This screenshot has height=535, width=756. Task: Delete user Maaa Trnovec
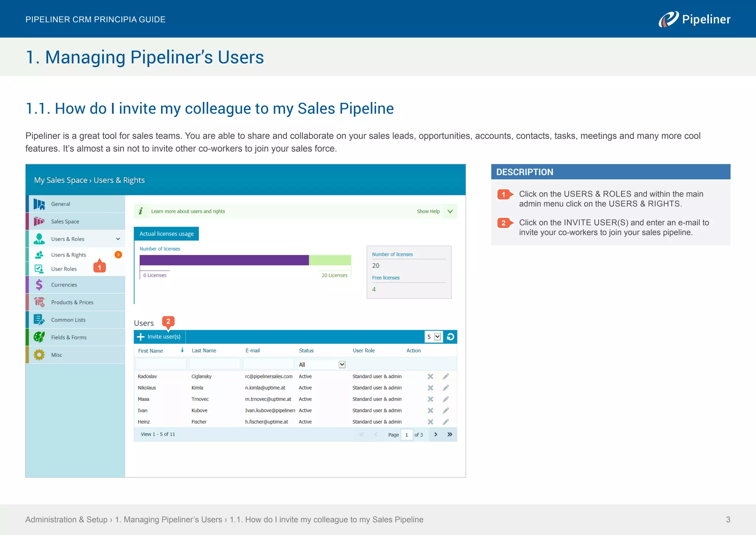point(430,399)
